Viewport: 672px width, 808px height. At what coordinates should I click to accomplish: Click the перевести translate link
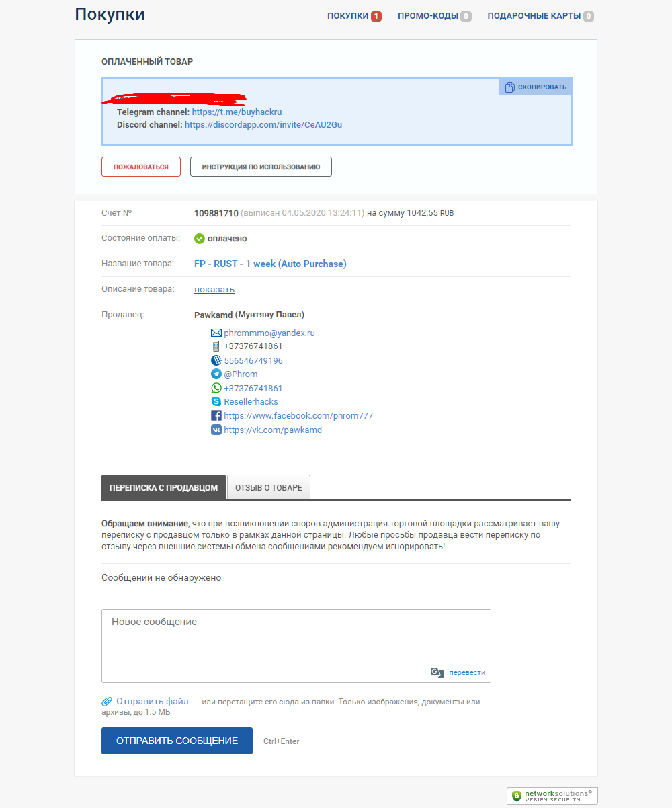pos(466,672)
